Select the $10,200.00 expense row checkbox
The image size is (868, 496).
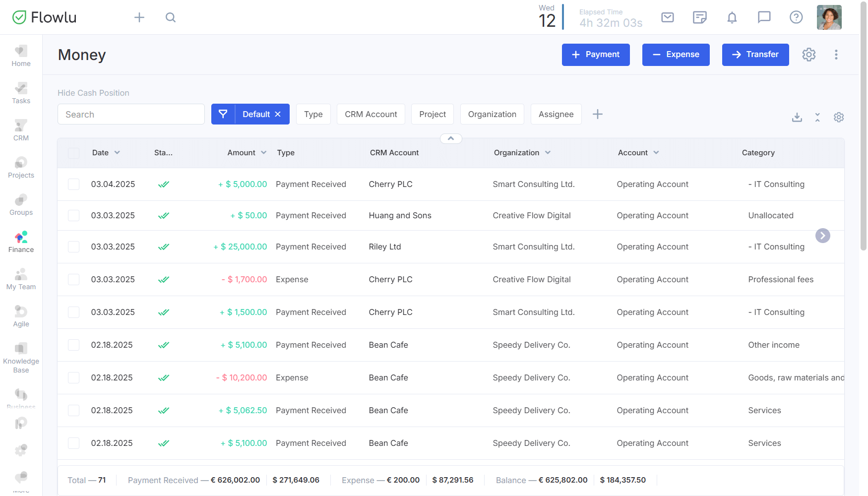[73, 377]
